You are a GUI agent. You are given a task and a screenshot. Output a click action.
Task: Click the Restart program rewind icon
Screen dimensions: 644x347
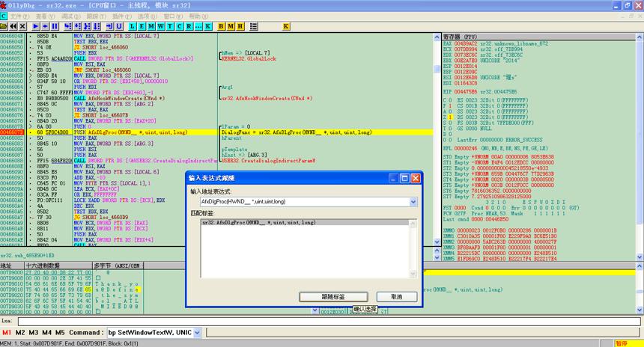pos(13,26)
